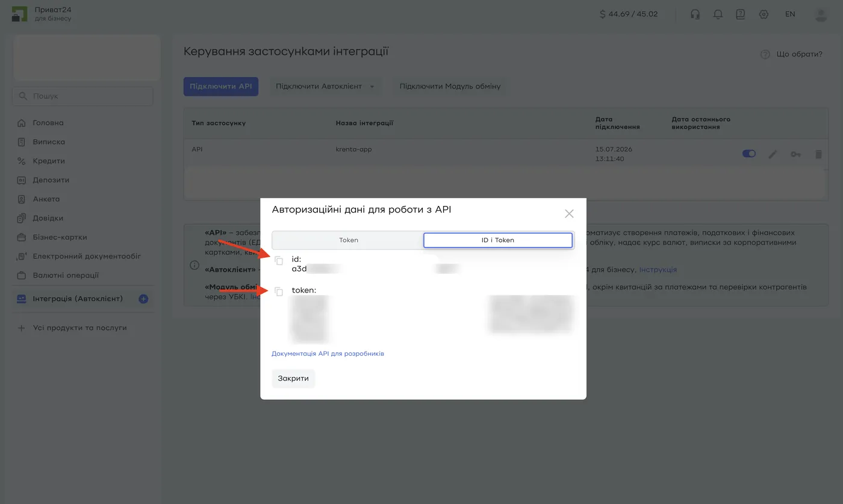The image size is (843, 504).
Task: Click the account balance $ 44.69 / 45.02
Action: (629, 14)
